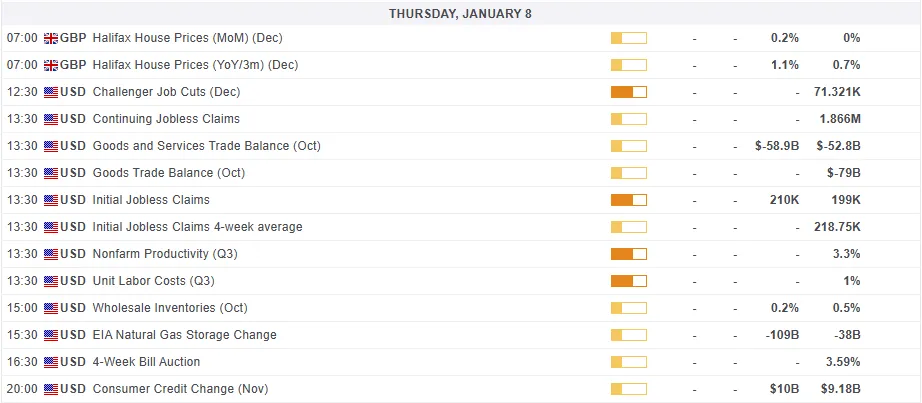Click the UK flag beside Halifax House Prices (YoY/3m)
The height and width of the screenshot is (403, 922).
[51, 65]
